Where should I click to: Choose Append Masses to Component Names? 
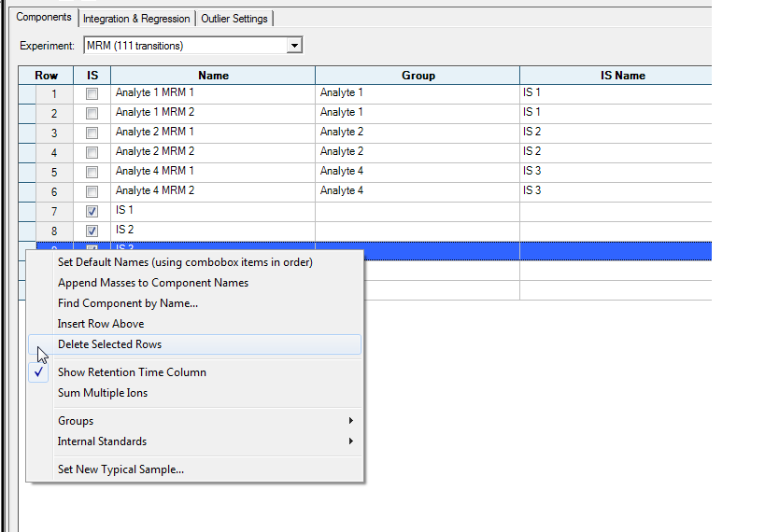153,283
